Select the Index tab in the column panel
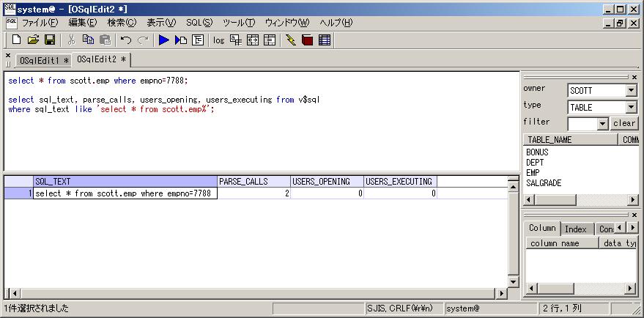Screen dimensions: 644x318 (575, 229)
